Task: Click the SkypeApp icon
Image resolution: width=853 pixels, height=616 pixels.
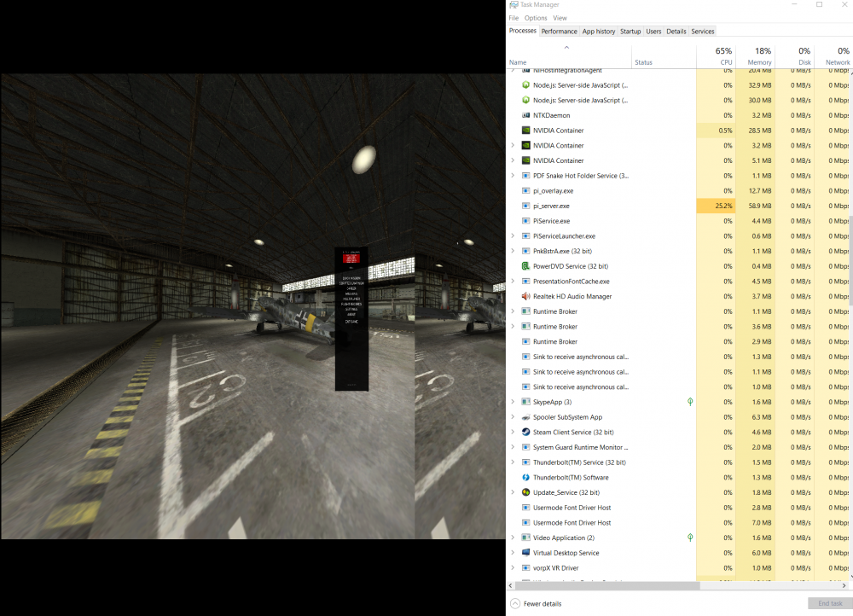Action: pyautogui.click(x=526, y=402)
